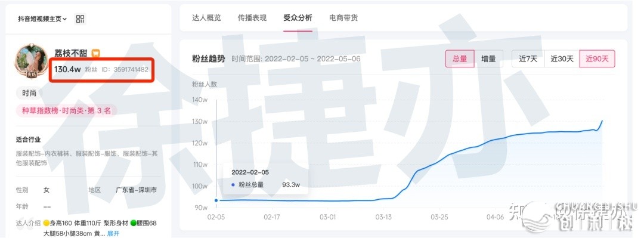Choose the 近30天 time range
644x238 pixels.
click(562, 59)
